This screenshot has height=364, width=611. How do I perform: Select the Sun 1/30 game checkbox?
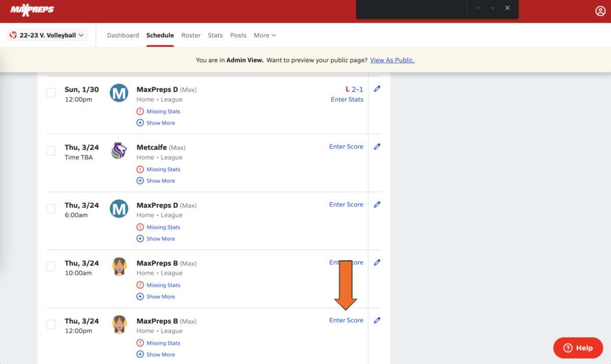pos(51,93)
